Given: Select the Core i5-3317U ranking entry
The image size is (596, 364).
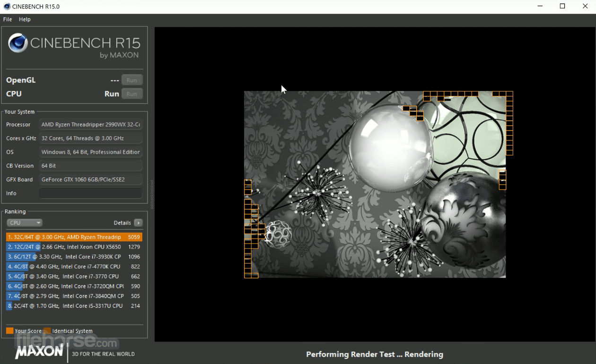Looking at the screenshot, I should (x=74, y=306).
